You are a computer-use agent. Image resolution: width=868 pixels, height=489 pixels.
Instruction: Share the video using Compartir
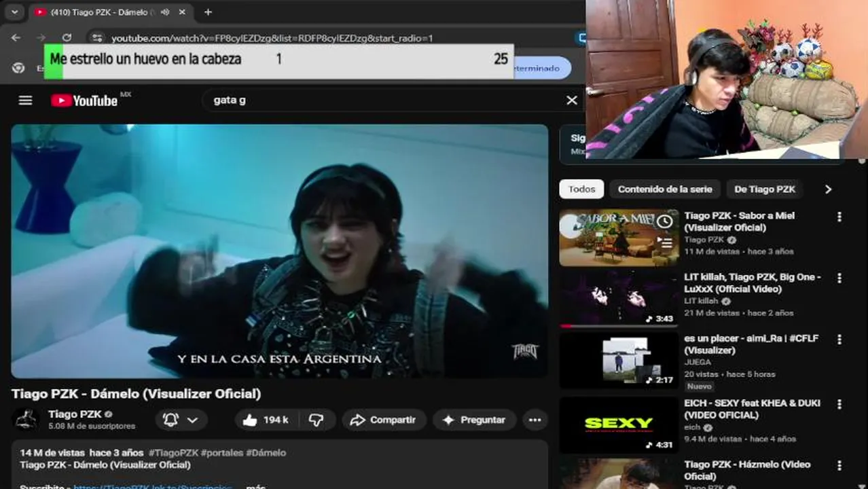(384, 420)
